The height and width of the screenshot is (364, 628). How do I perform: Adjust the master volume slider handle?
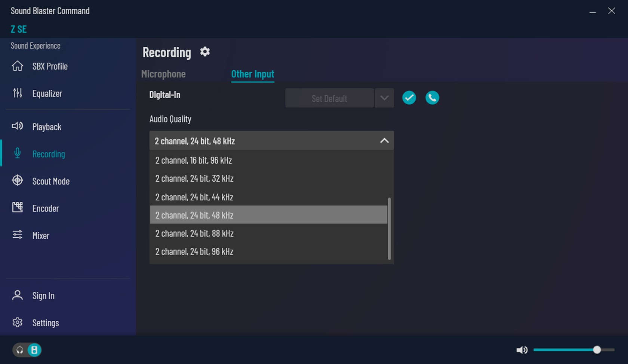click(597, 350)
